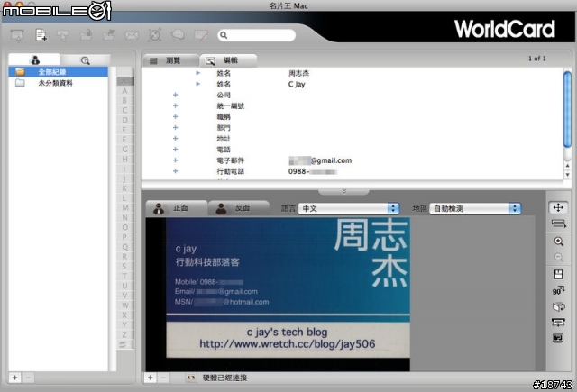Viewport: 577px width, 392px height.
Task: Click the plus next to 電話
Action: pyautogui.click(x=176, y=150)
